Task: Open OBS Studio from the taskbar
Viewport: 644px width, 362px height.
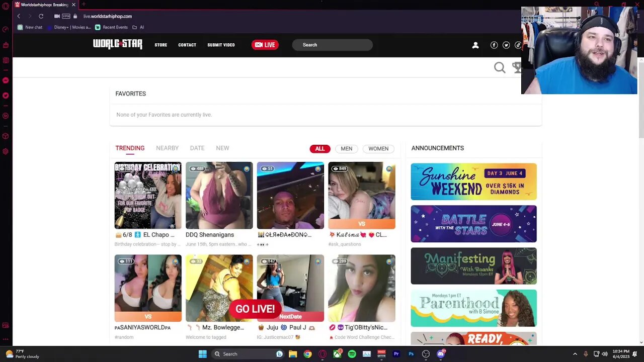Action: click(426, 354)
